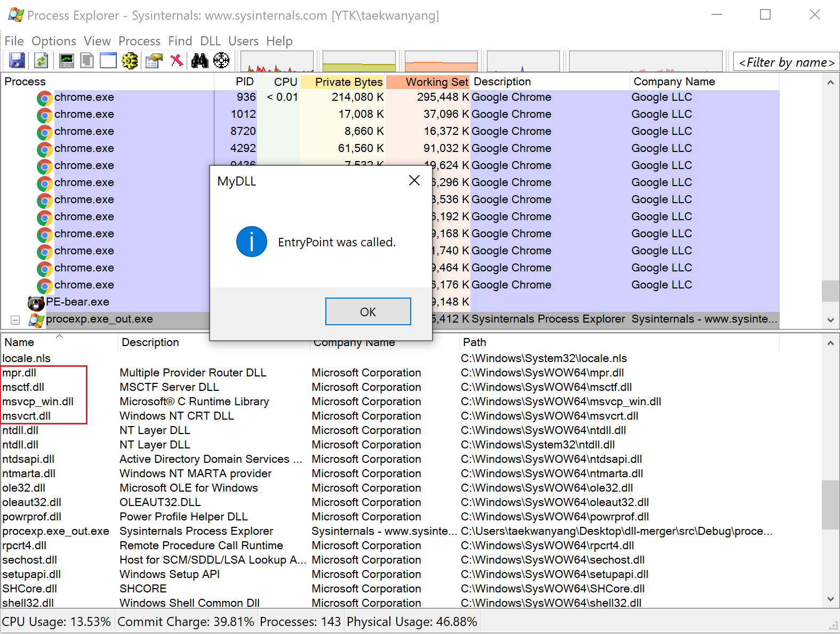Image resolution: width=840 pixels, height=634 pixels.
Task: Open the Users menu
Action: [x=243, y=41]
